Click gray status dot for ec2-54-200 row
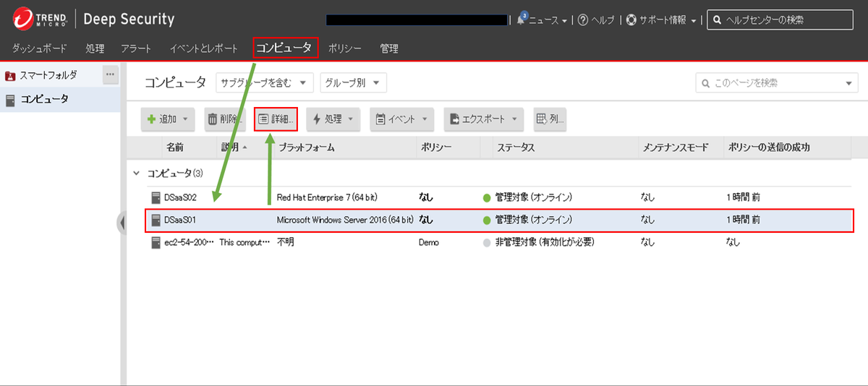The image size is (868, 386). click(x=487, y=243)
